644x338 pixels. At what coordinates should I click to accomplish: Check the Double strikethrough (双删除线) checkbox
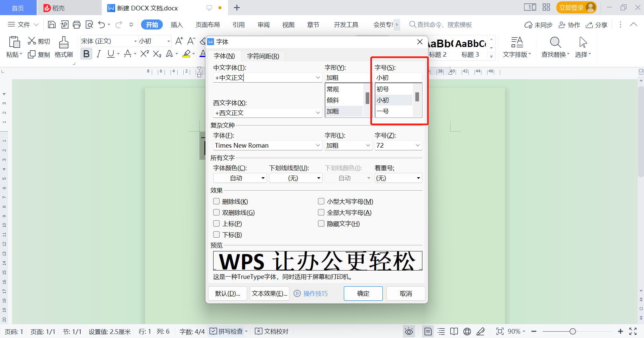tap(217, 212)
